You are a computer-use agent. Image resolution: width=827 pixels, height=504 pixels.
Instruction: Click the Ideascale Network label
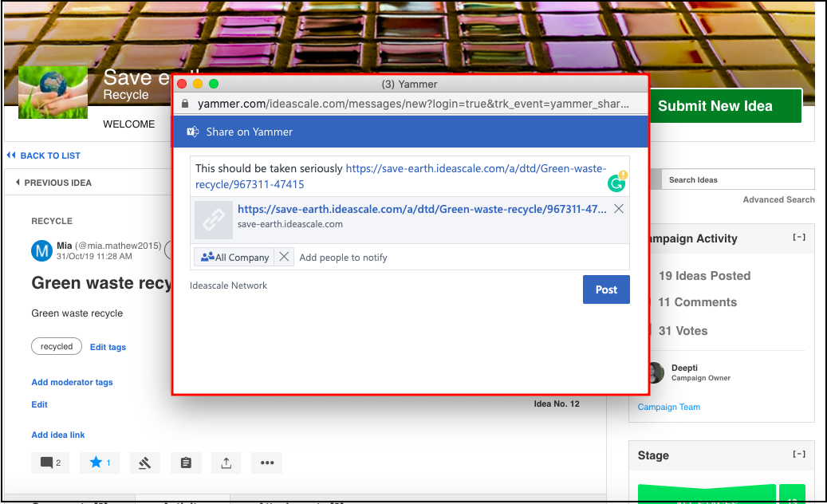point(228,285)
